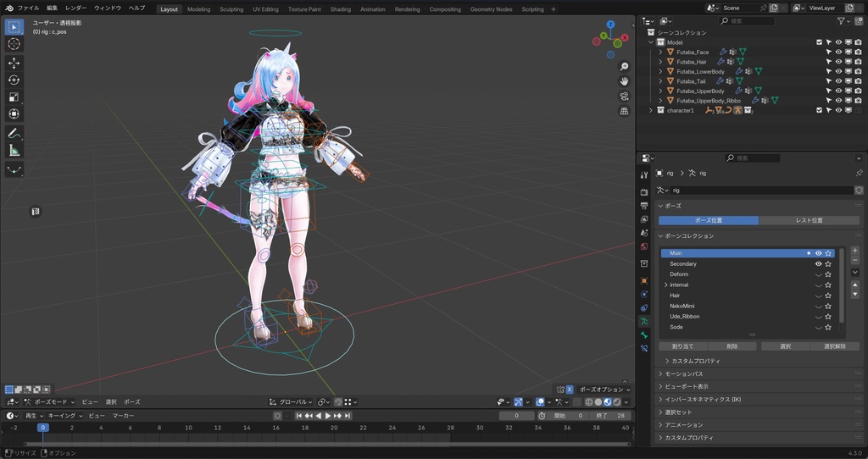Screen dimensions: 868x459
Task: Click the viewport pan hand icon
Action: point(624,81)
